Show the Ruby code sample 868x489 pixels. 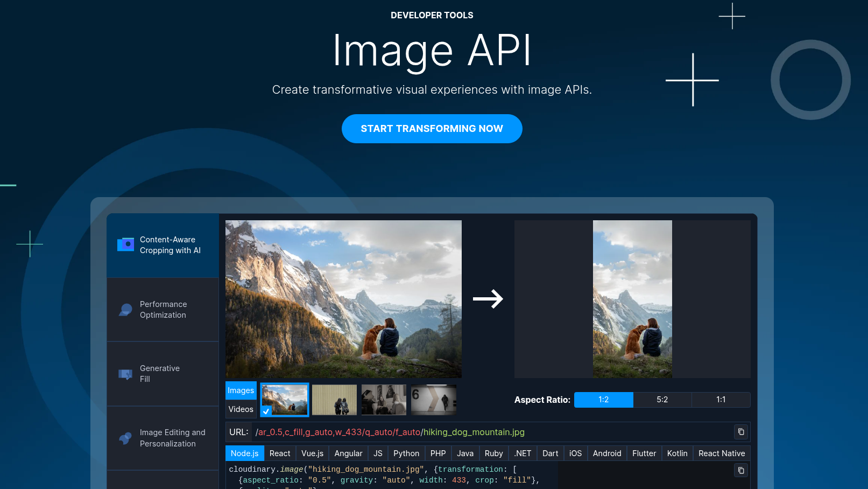point(494,453)
